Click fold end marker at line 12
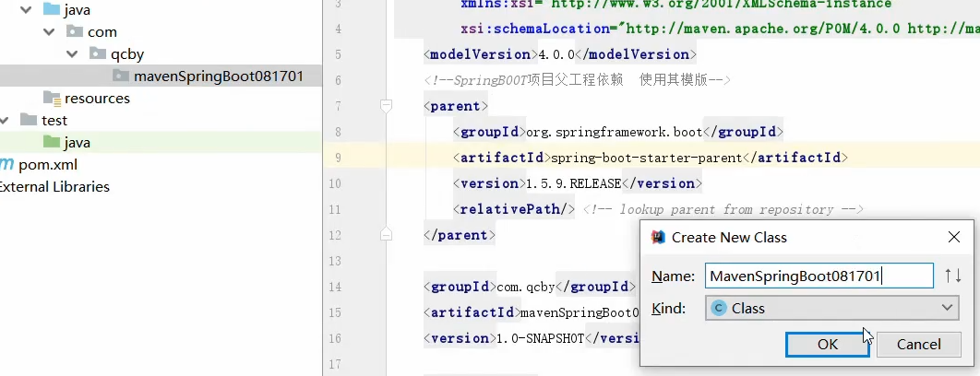This screenshot has width=980, height=376. click(x=387, y=235)
